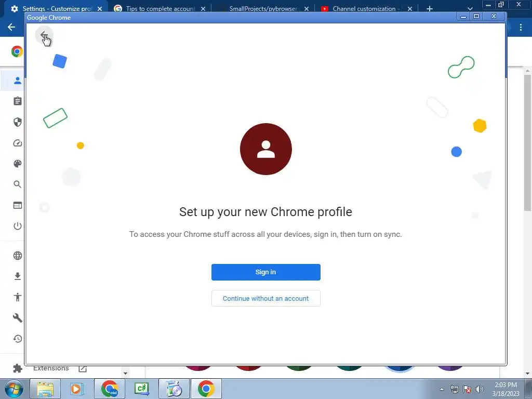Screen dimensions: 532x399
Task: Open the C# application taskbar icon
Action: pyautogui.click(x=142, y=389)
